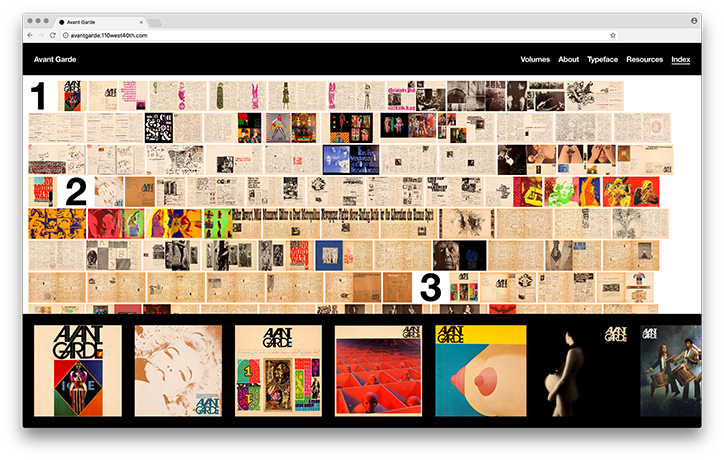The height and width of the screenshot is (460, 724).
Task: Jump to volume 1 number marker
Action: (38, 96)
